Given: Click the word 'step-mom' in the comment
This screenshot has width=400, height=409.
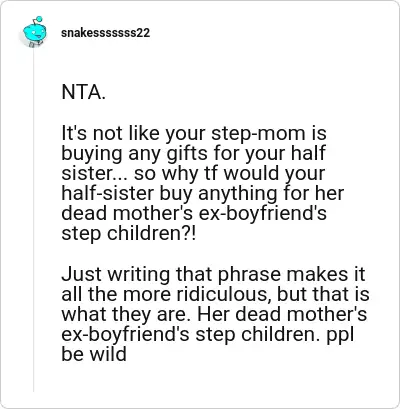Looking at the screenshot, I should pos(258,134).
